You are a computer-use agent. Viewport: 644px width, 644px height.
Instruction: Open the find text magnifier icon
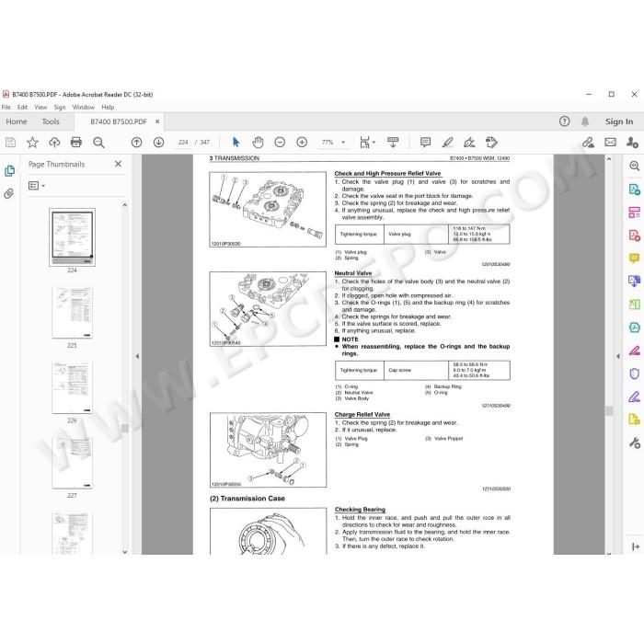pos(98,143)
